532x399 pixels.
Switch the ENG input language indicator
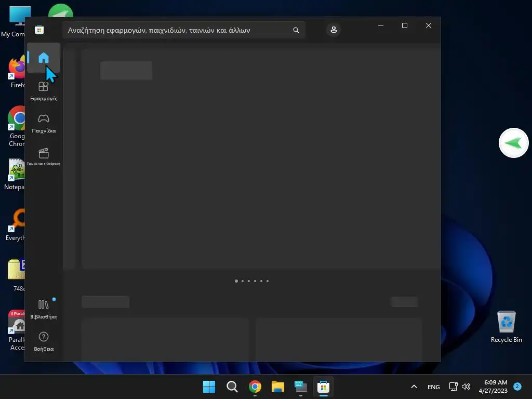tap(434, 387)
